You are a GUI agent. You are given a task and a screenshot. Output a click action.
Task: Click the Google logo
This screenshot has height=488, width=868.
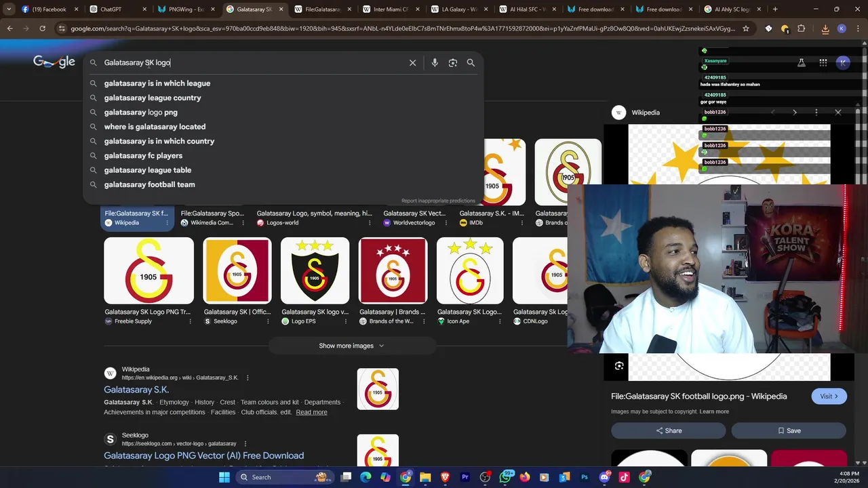point(54,62)
